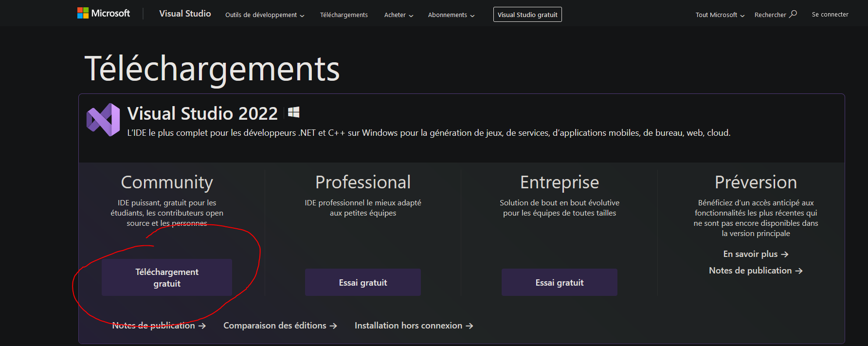Open the Abonnements dropdown menu

click(x=451, y=15)
